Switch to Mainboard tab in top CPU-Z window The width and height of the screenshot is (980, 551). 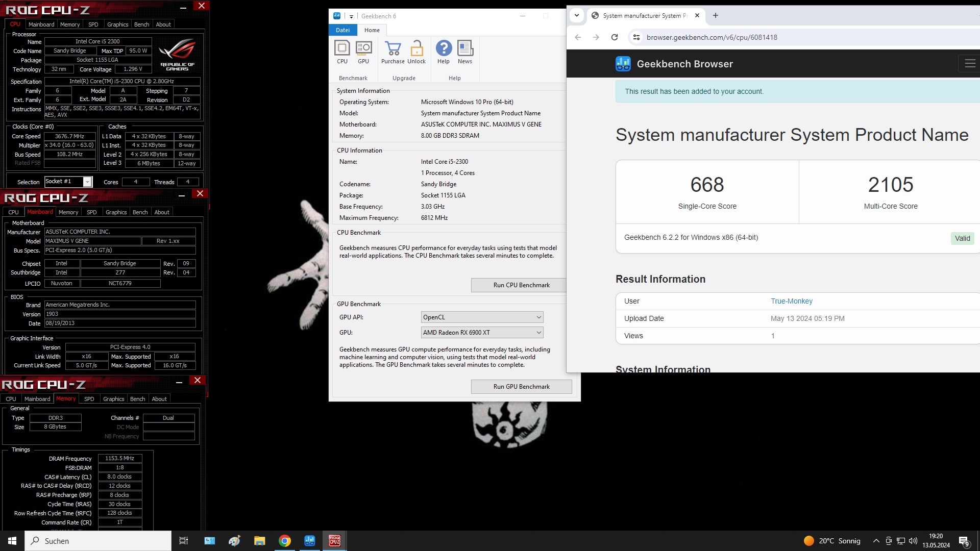41,24
